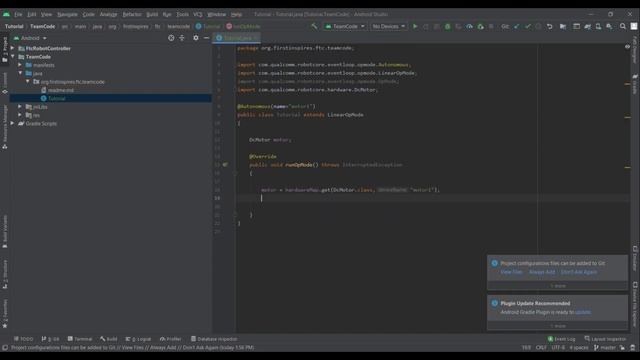
Task: Click the Sync Project with Gradle Files icon
Action: coord(587,26)
